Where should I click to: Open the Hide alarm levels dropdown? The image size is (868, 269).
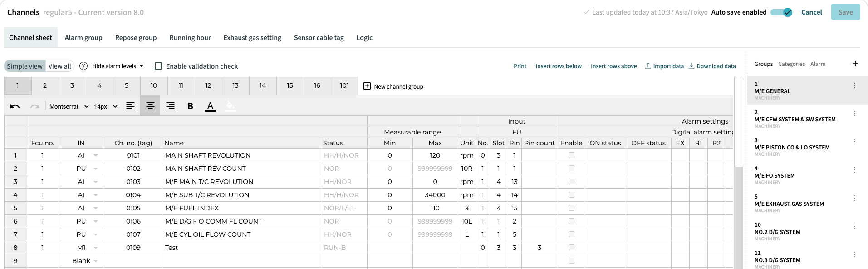coord(118,66)
